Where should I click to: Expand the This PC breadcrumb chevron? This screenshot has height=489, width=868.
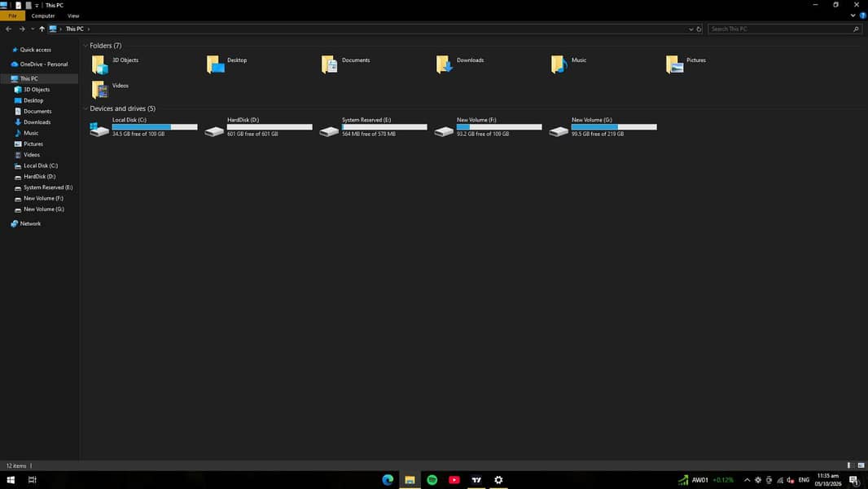click(89, 29)
